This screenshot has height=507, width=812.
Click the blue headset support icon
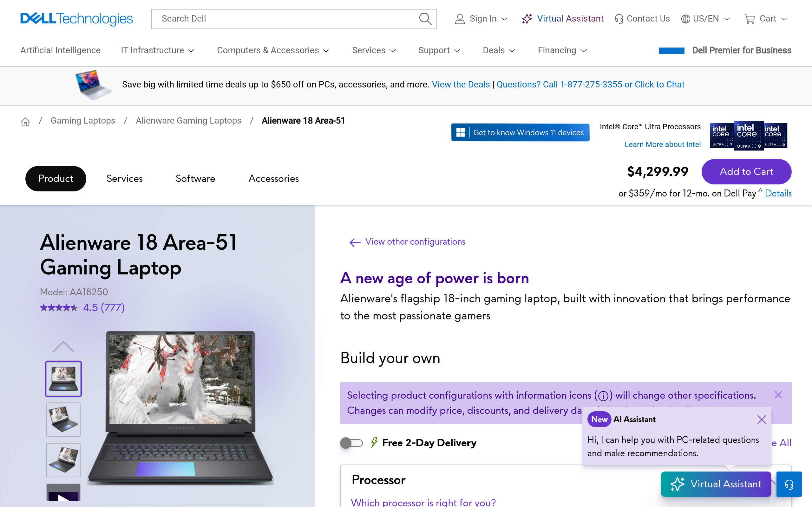789,484
